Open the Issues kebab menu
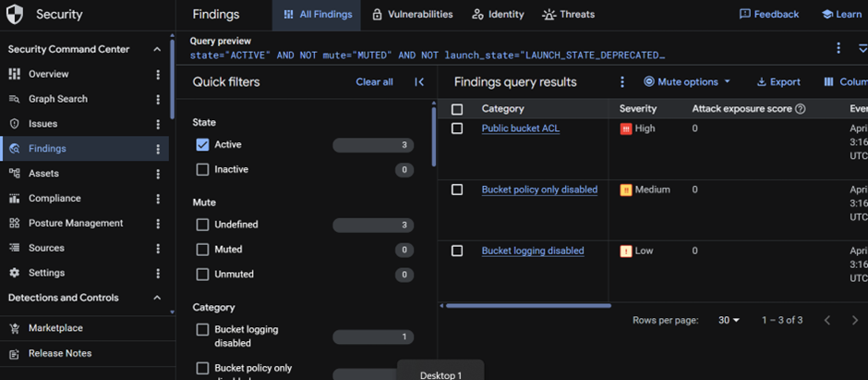 [158, 124]
